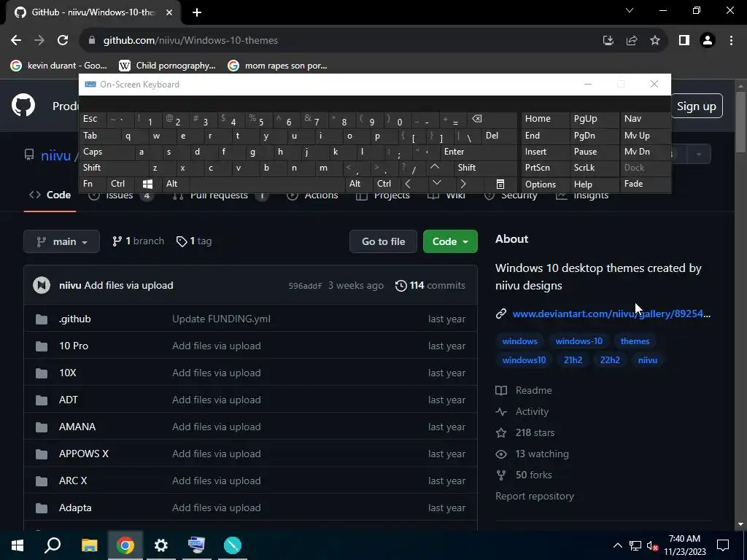Click the up arrow key on On-Screen Keyboard
Screen dimensions: 747x560
point(435,167)
